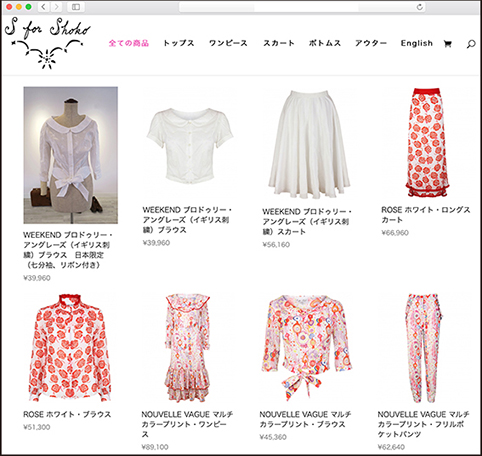Click the browser address bar

tap(302, 7)
